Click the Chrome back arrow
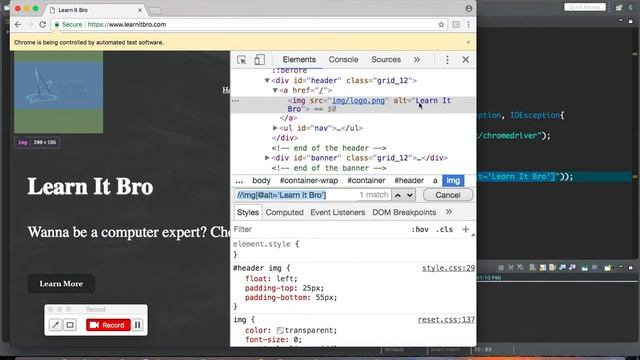 coord(18,24)
